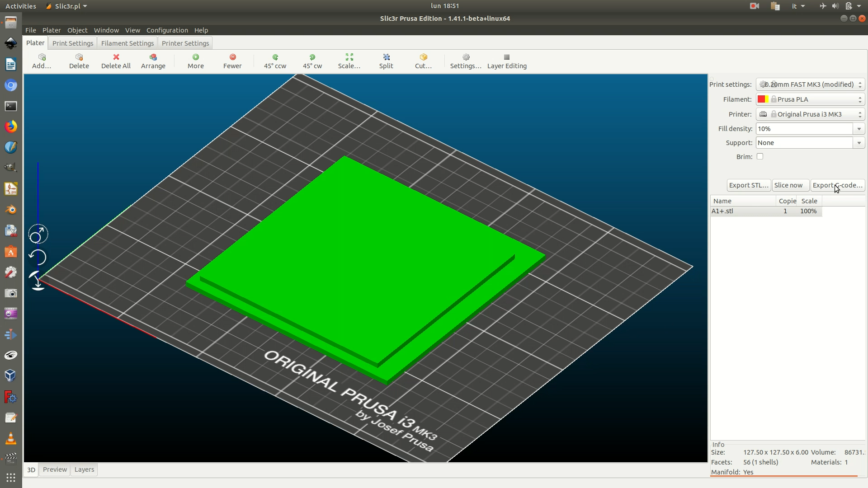Open the Object menu
The width and height of the screenshot is (868, 488).
click(x=77, y=30)
